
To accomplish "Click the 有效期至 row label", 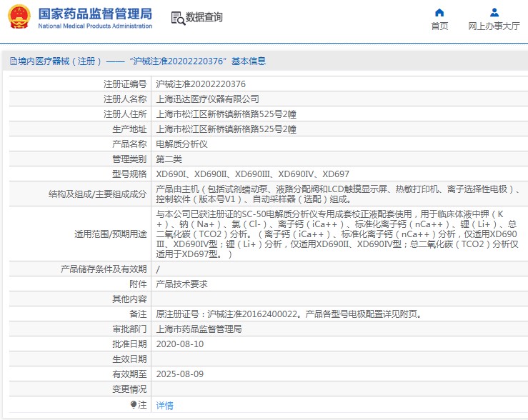I will (x=129, y=374).
